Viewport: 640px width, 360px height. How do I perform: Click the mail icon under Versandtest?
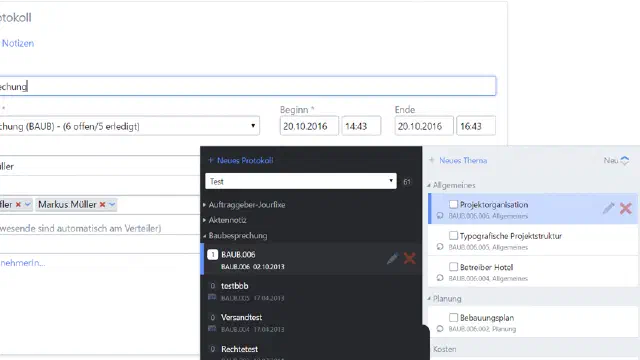pyautogui.click(x=212, y=329)
